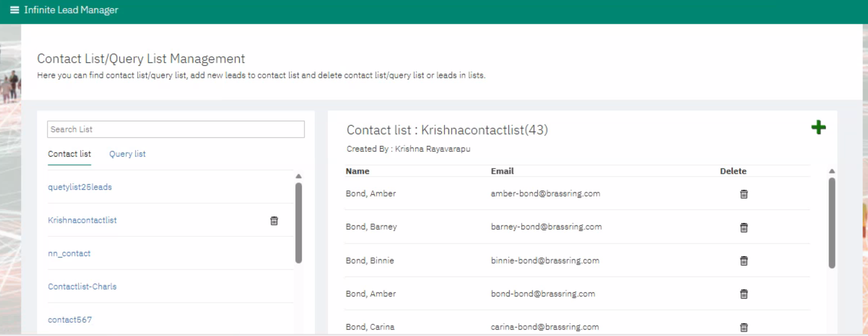Image resolution: width=868 pixels, height=336 pixels.
Task: Remove Bond, Binnie using trash icon
Action: point(743,261)
